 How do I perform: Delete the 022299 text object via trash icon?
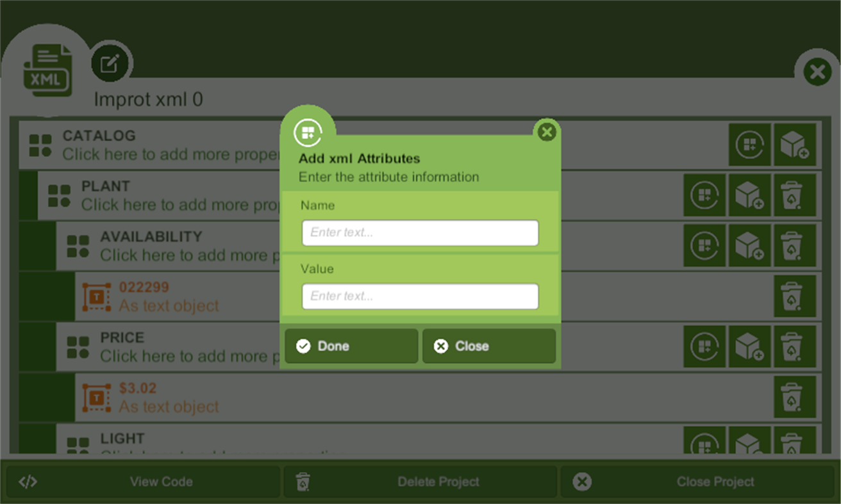tap(795, 296)
